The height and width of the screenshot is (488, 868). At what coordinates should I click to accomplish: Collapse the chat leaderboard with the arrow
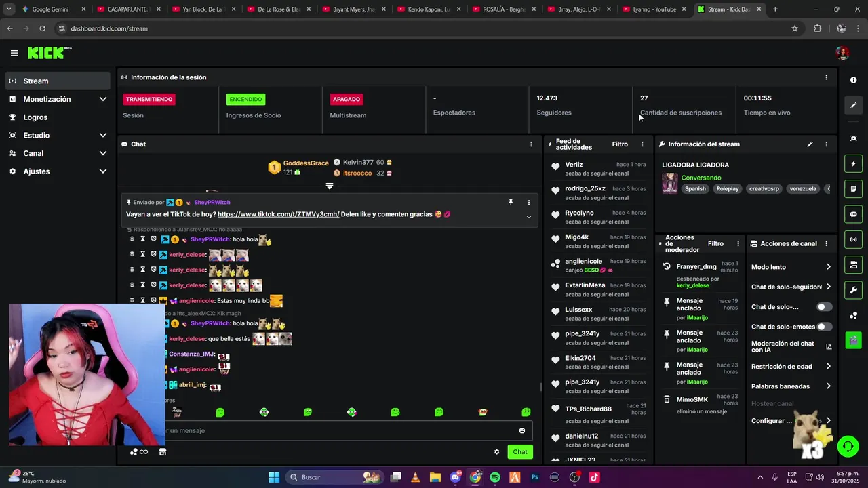tap(330, 186)
